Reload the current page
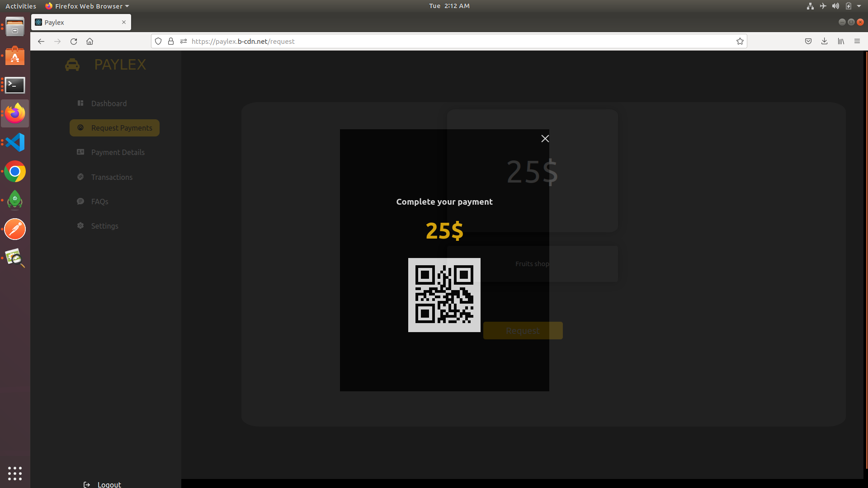868x488 pixels. [x=74, y=41]
